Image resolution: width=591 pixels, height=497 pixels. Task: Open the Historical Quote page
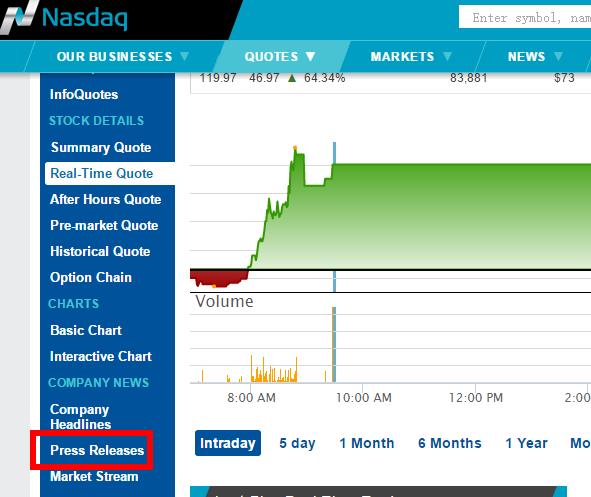(x=100, y=251)
